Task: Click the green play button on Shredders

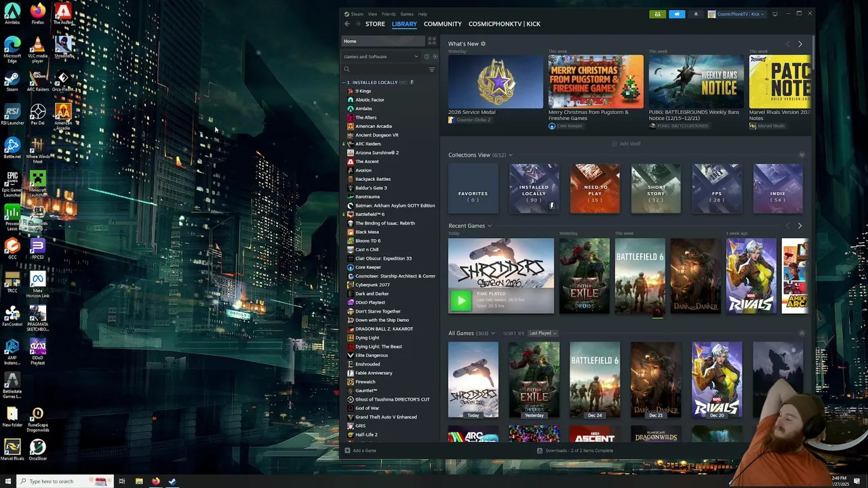Action: point(460,300)
